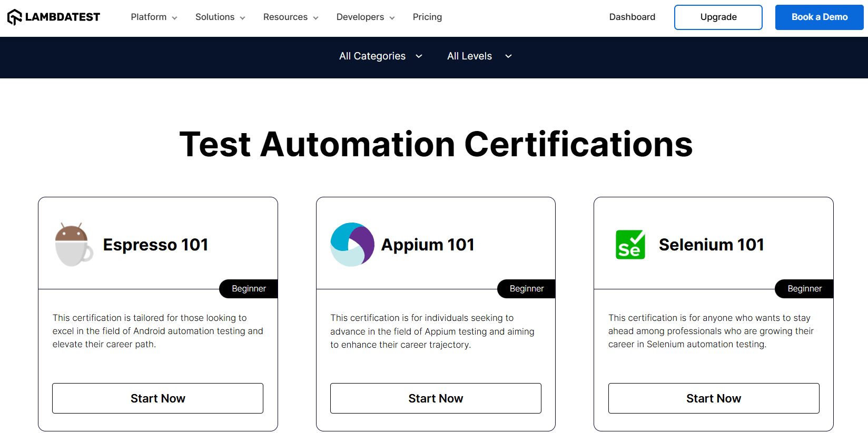This screenshot has height=433, width=868.
Task: Click the Espresso 101 coffee cup icon
Action: pyautogui.click(x=74, y=245)
